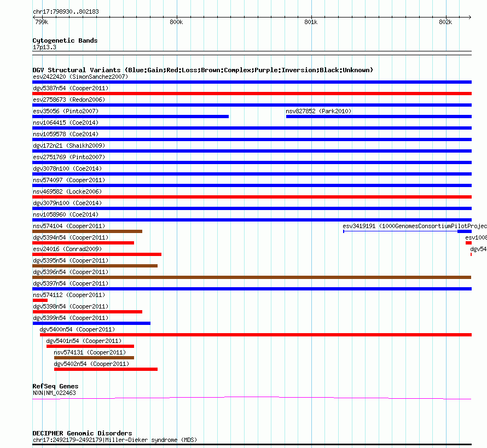Click the red bar under esv24016 (Conrad2009)
This screenshot has width=487, height=448.
coord(97,254)
